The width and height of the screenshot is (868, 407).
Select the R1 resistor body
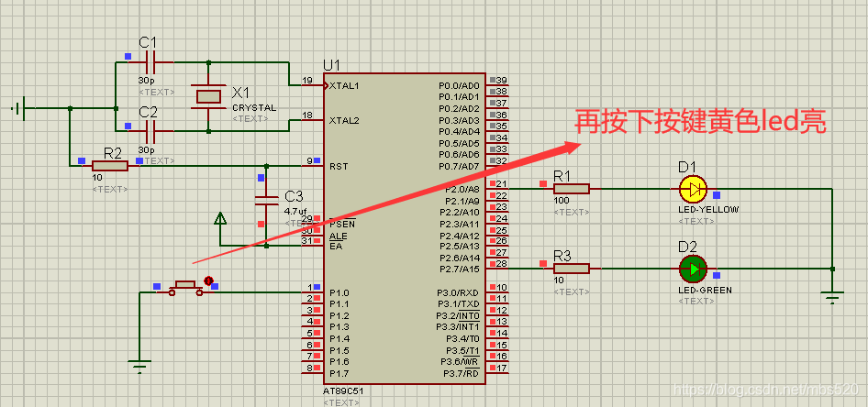[572, 189]
